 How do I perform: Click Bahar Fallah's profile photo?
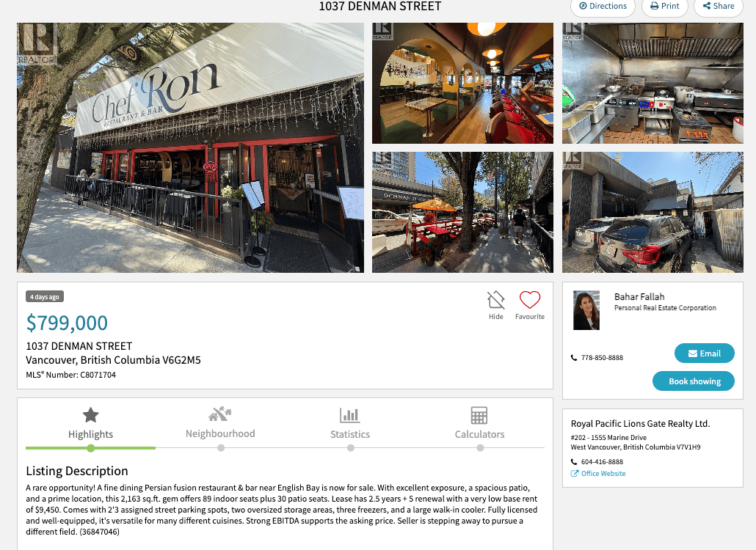coord(586,310)
